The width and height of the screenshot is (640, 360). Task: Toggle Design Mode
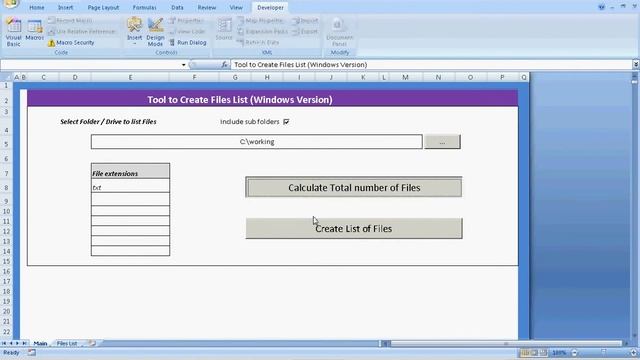coord(155,32)
